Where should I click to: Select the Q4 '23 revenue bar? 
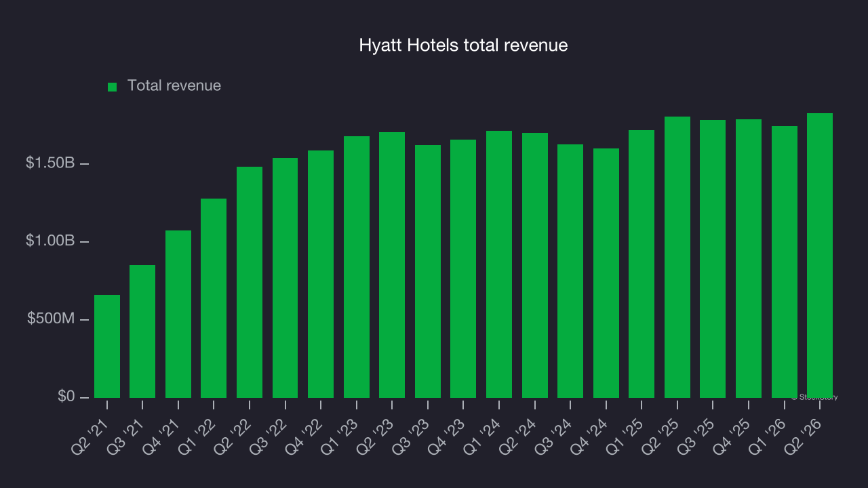463,268
